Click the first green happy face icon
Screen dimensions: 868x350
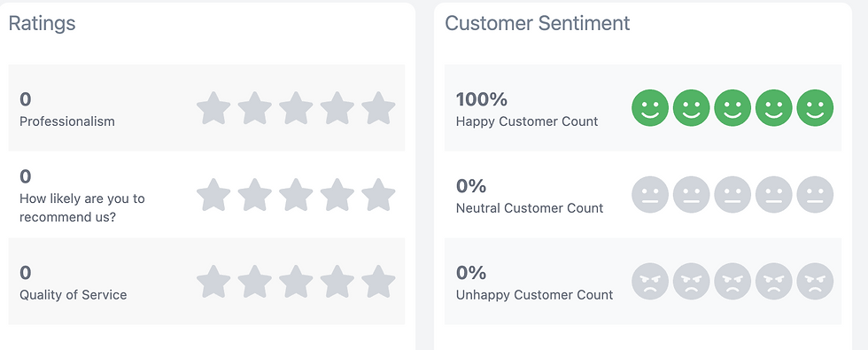(x=650, y=108)
